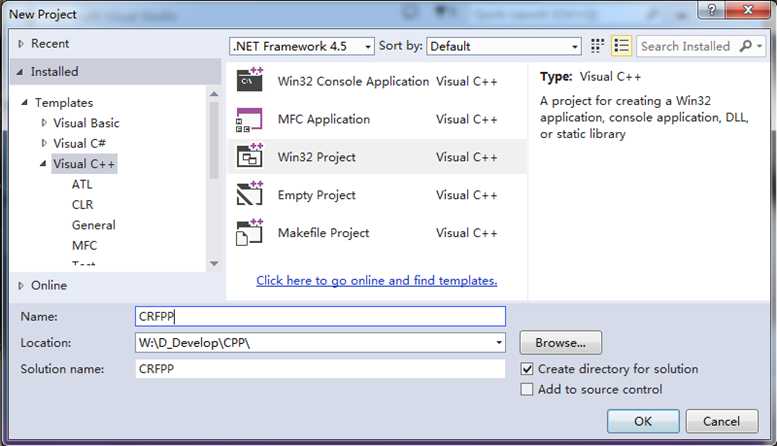Expand the Visual C# tree node
The image size is (777, 446).
[44, 143]
